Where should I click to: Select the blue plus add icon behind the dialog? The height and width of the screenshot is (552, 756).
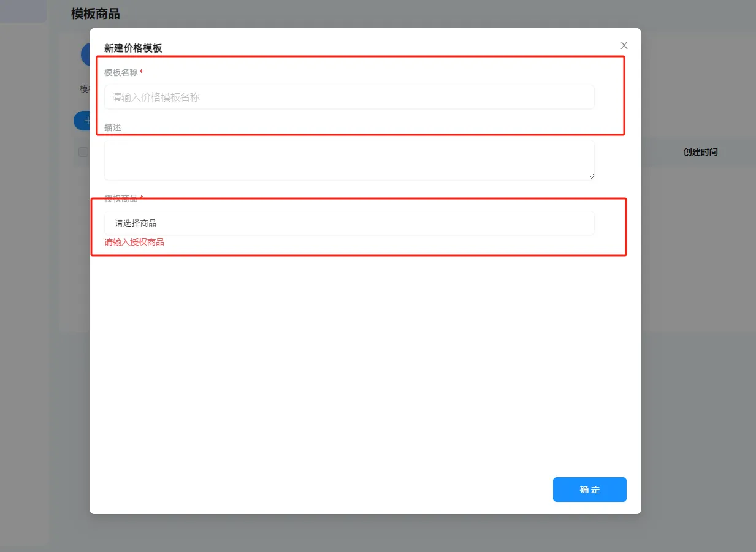(85, 121)
